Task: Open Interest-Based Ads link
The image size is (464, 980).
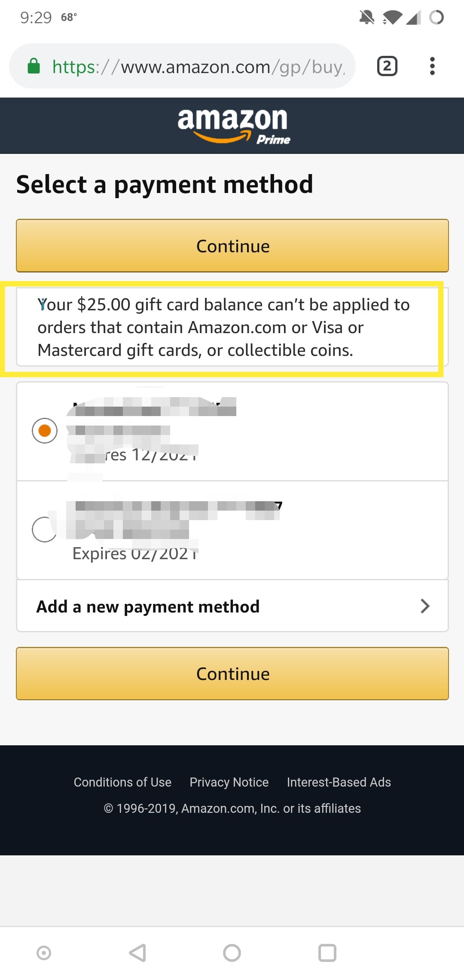Action: coord(339,782)
